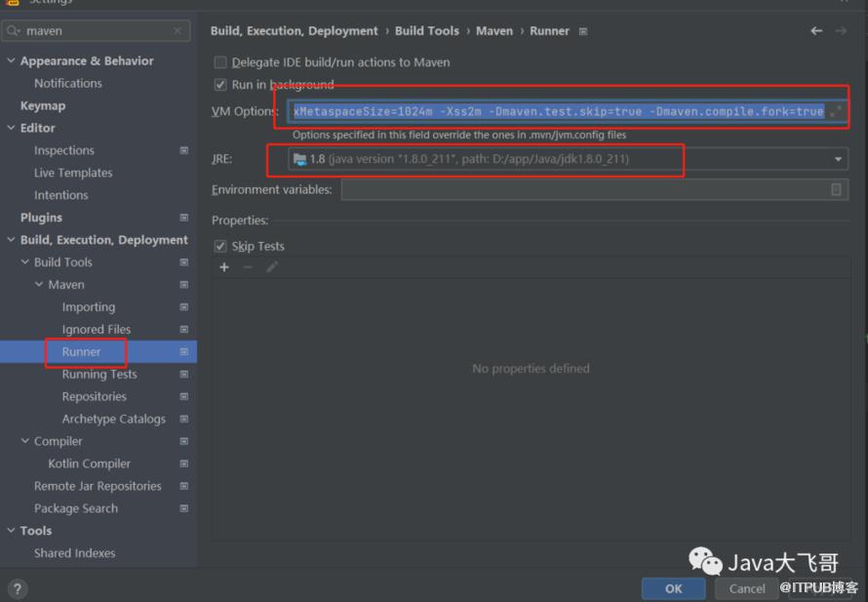Open Notifications settings page

(68, 83)
